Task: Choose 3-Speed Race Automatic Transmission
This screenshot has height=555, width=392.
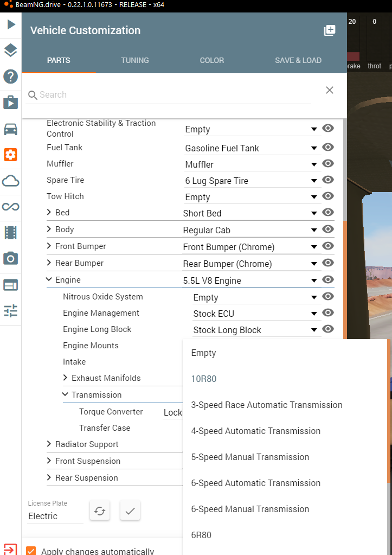Action: [285, 405]
